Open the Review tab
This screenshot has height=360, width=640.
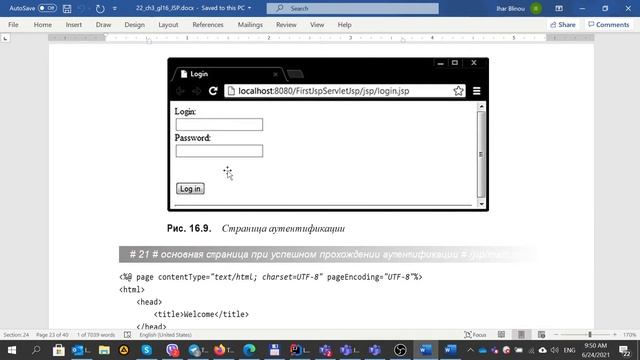pyautogui.click(x=286, y=24)
